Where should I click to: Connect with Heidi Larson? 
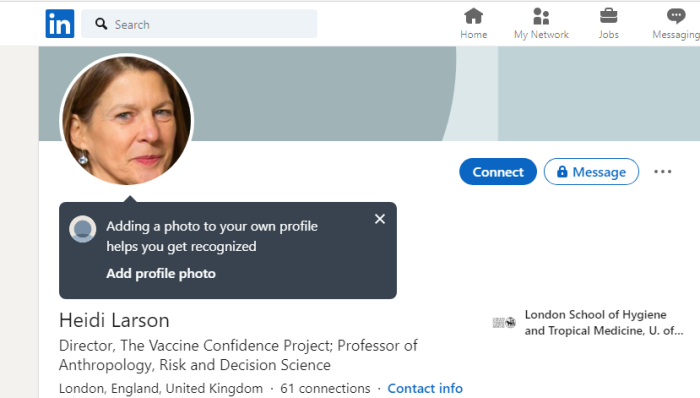point(498,171)
